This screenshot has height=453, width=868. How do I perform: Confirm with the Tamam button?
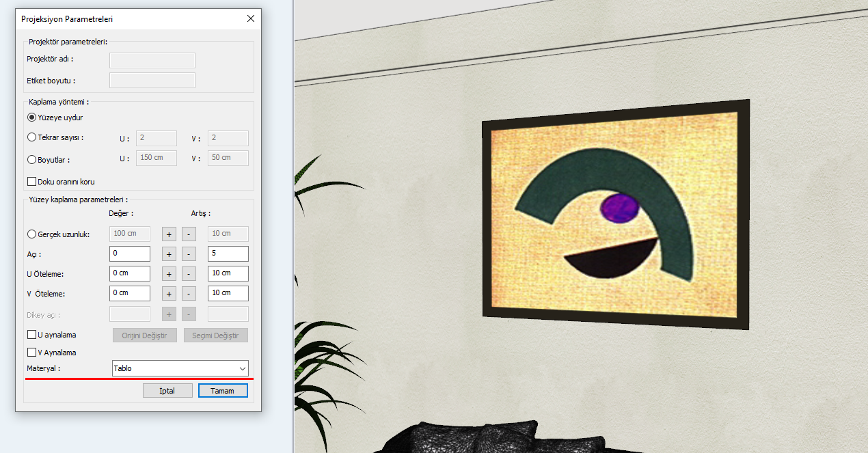click(223, 391)
